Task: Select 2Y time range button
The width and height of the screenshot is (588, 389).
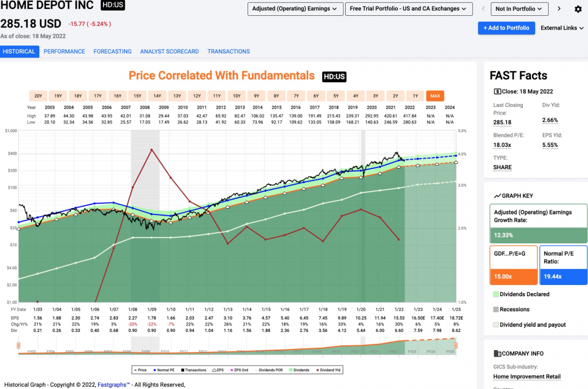Action: pos(396,96)
